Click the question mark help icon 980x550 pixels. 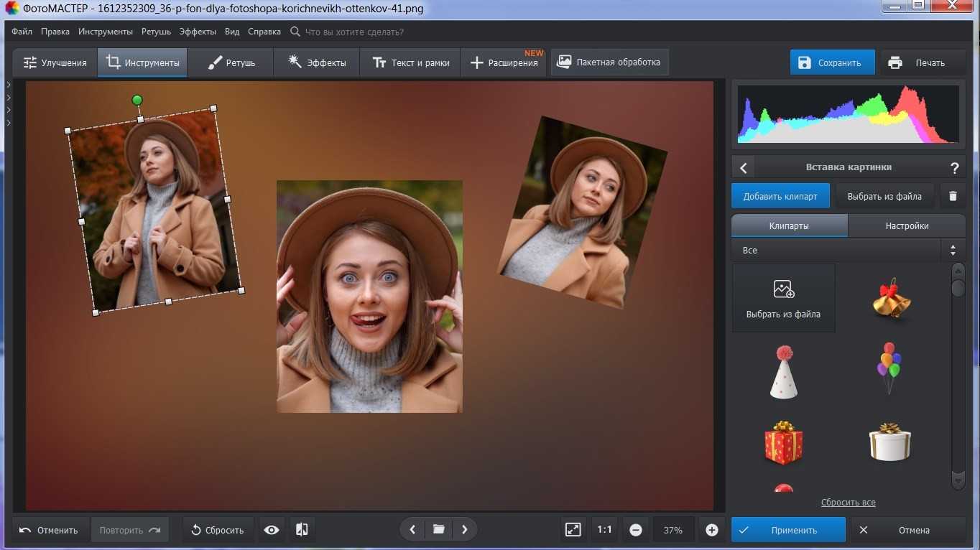point(954,168)
